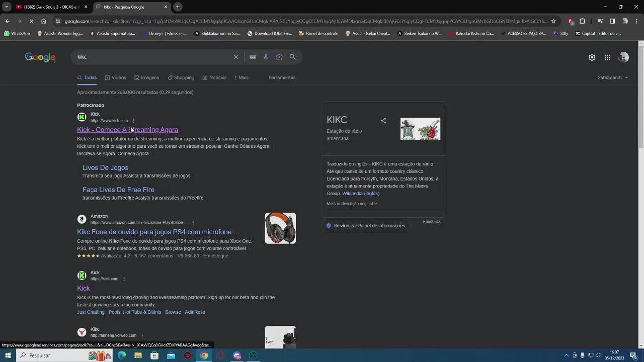
Task: Click the browser back arrow
Action: (x=7, y=21)
